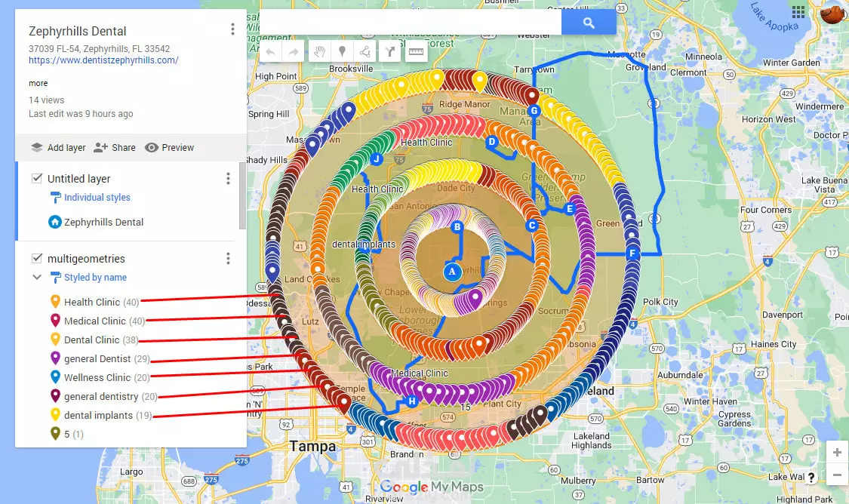Select the Measure distances ruler tool
The image size is (849, 504).
click(x=416, y=52)
